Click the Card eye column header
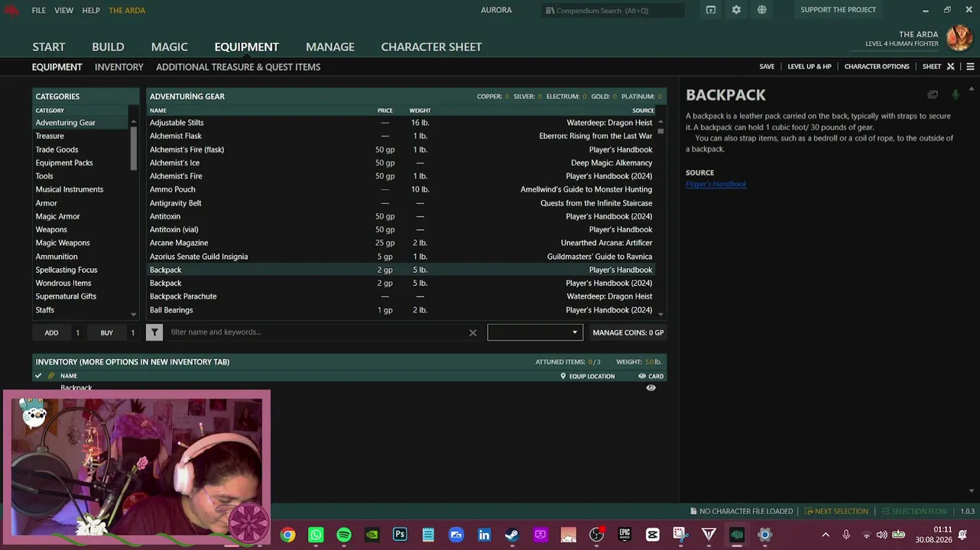Screen dimensions: 980x550 tap(651, 376)
